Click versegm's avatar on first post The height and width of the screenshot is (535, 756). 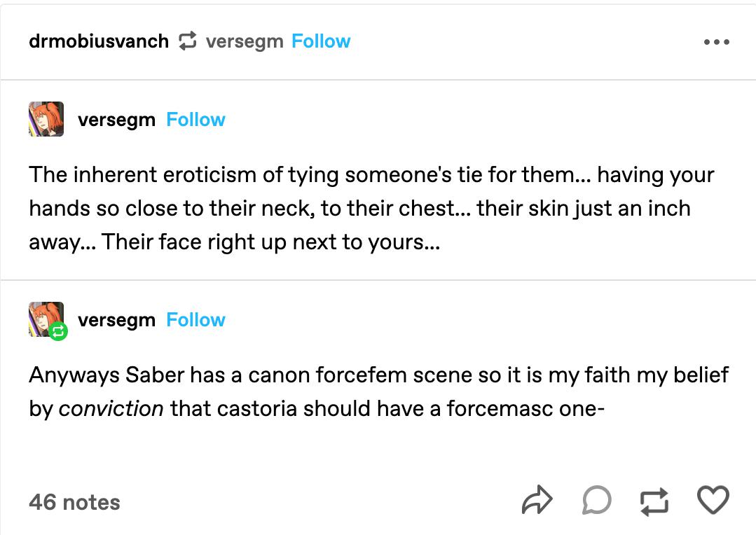coord(46,119)
